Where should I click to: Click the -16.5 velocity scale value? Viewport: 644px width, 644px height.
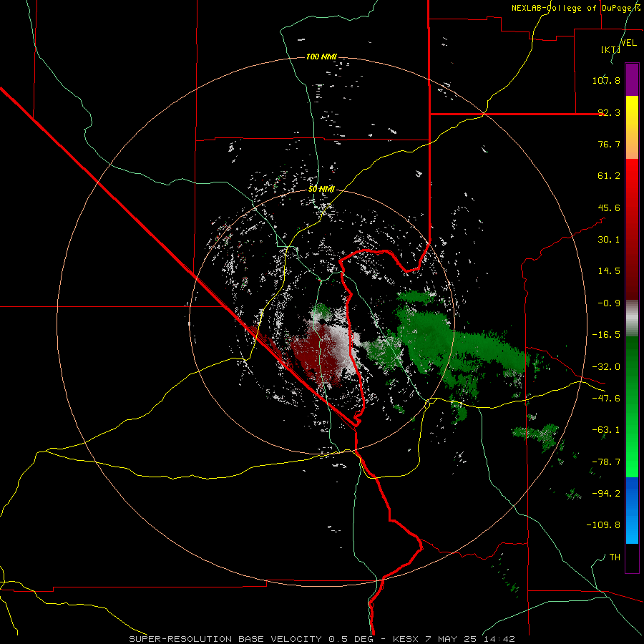(606, 335)
